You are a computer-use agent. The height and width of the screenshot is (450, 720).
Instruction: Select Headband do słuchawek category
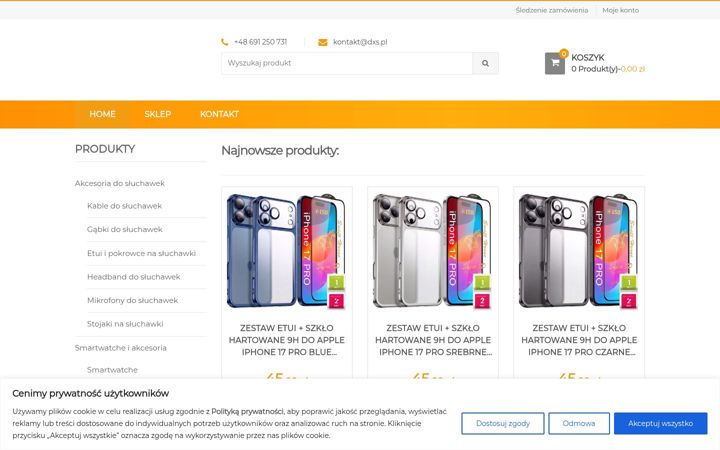pos(134,277)
